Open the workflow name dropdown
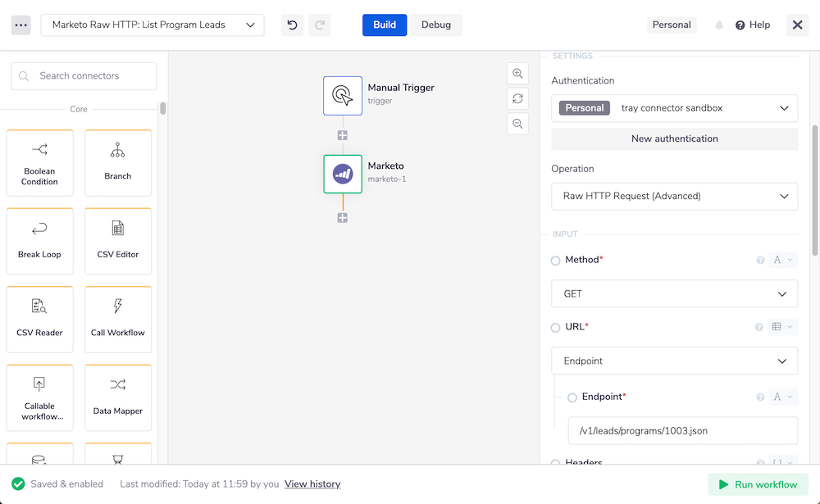Image resolution: width=820 pixels, height=504 pixels. [153, 25]
